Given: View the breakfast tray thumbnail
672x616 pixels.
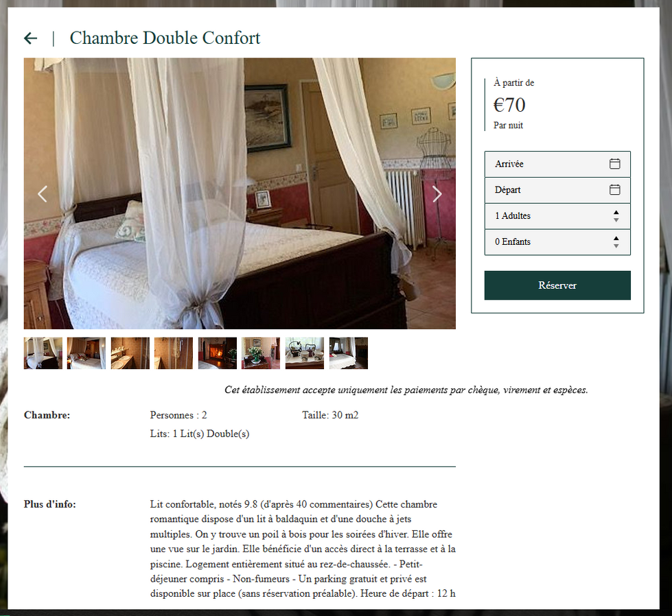Looking at the screenshot, I should point(305,353).
